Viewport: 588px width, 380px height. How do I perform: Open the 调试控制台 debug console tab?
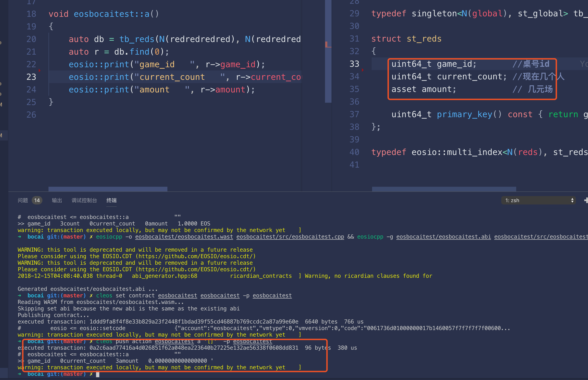pos(84,200)
